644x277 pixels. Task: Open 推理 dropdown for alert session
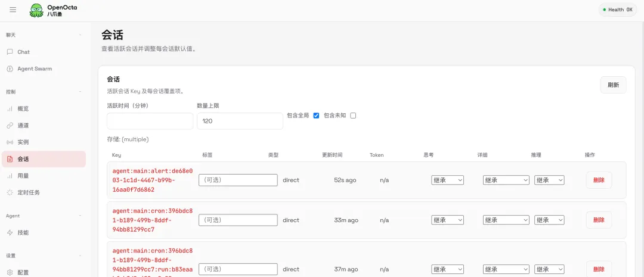click(x=549, y=180)
